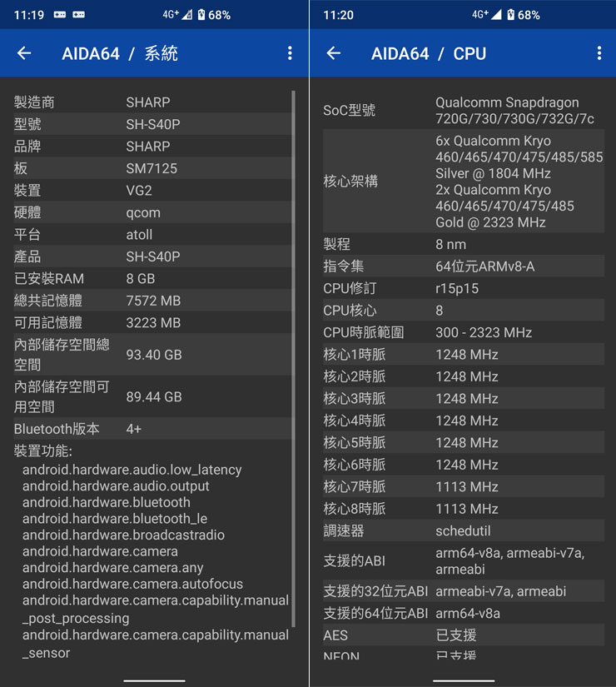The width and height of the screenshot is (616, 687).
Task: Tap back arrow on the 系統 screen
Action: tap(24, 53)
